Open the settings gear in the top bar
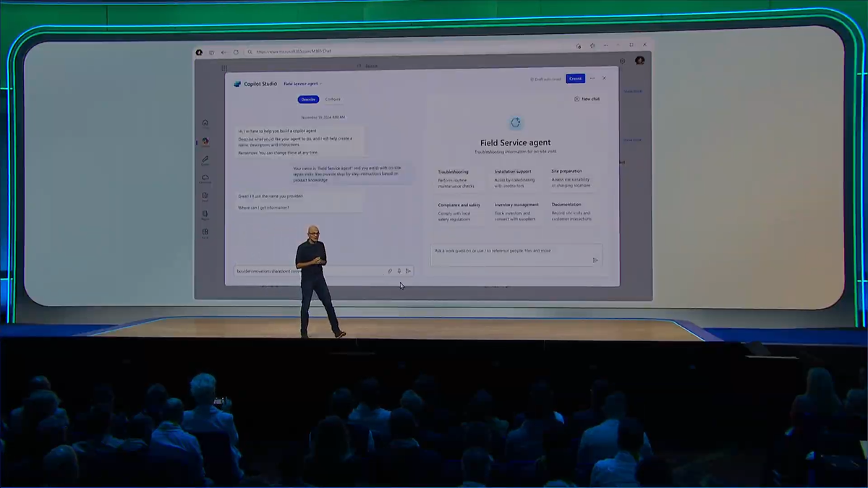868x488 pixels. click(x=623, y=61)
